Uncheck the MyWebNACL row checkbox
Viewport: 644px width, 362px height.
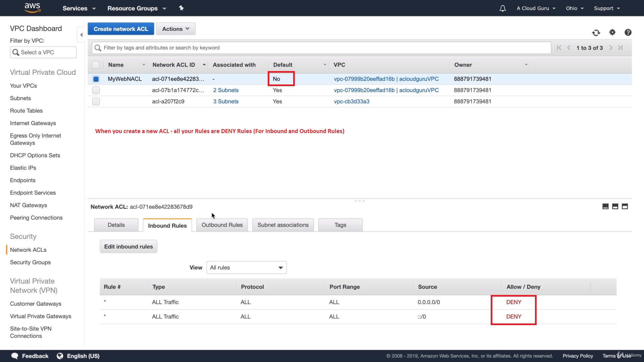pyautogui.click(x=96, y=79)
